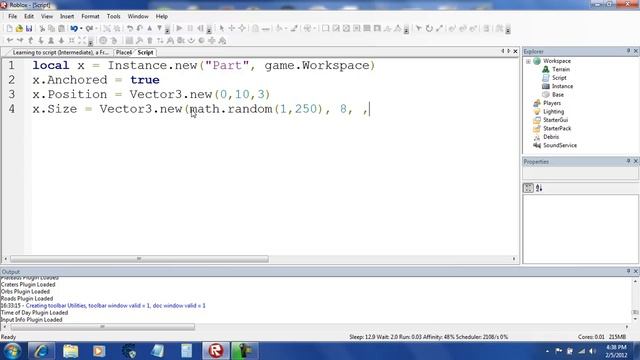Open the Format menu

click(90, 16)
